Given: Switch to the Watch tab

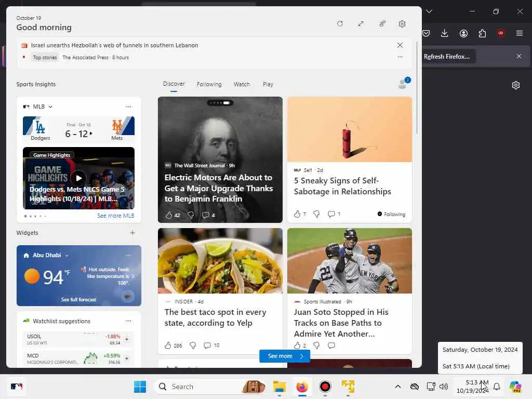Looking at the screenshot, I should (x=242, y=84).
